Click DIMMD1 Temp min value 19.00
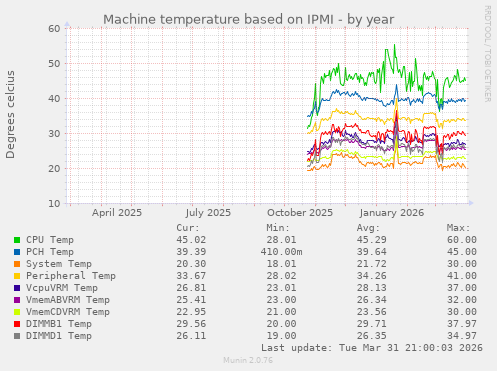Image resolution: width=497 pixels, height=371 pixels. (281, 336)
